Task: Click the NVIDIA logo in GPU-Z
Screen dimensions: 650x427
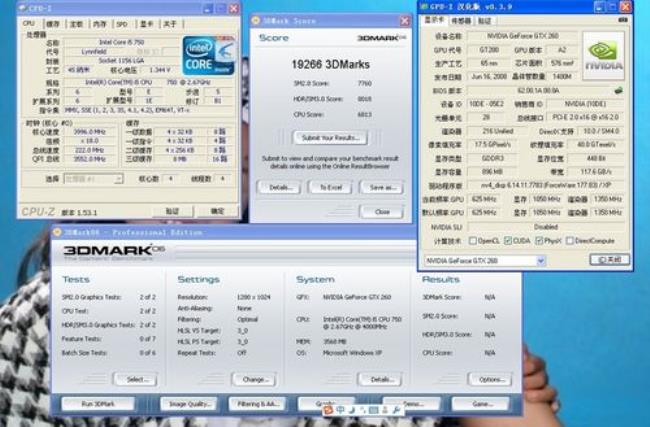Action: (604, 56)
